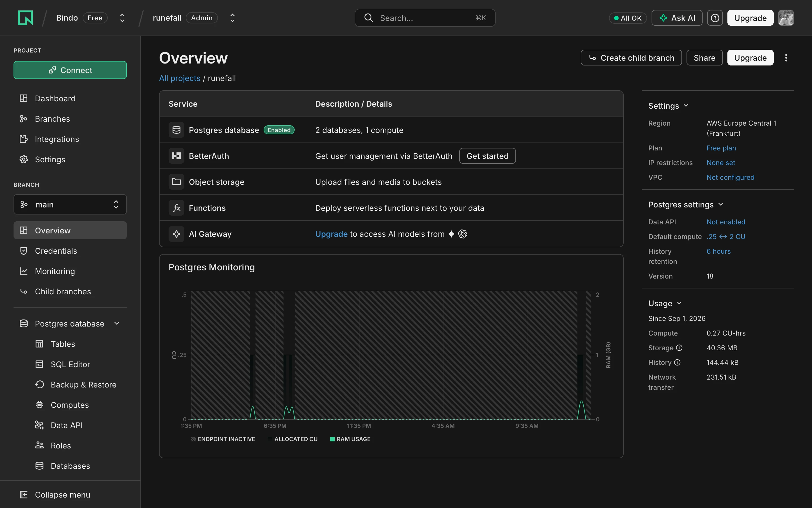This screenshot has width=812, height=508.
Task: Collapse the Postgres settings section
Action: [720, 204]
